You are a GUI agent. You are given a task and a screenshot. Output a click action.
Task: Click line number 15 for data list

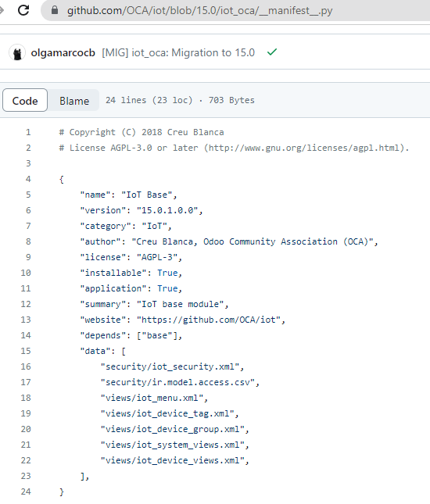[x=26, y=351]
